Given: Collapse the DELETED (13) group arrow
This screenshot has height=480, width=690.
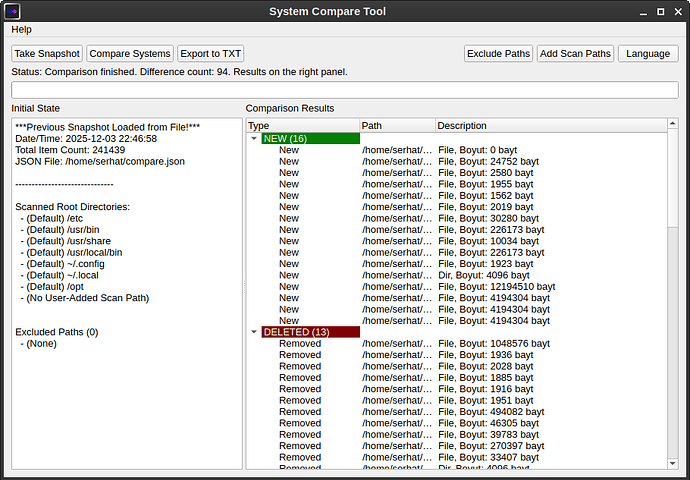Looking at the screenshot, I should click(x=254, y=332).
